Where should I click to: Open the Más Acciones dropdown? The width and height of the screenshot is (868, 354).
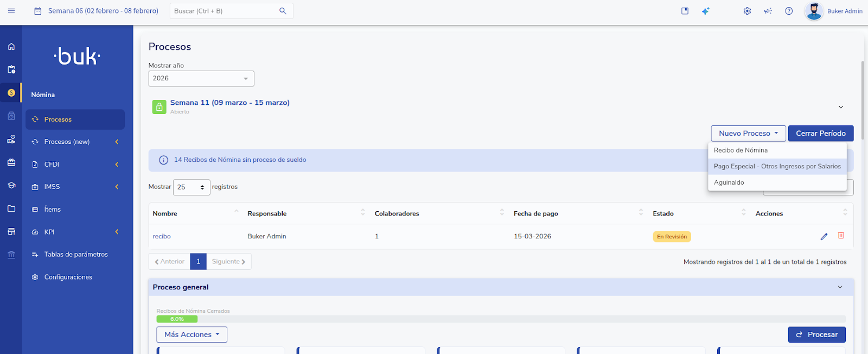click(x=192, y=334)
